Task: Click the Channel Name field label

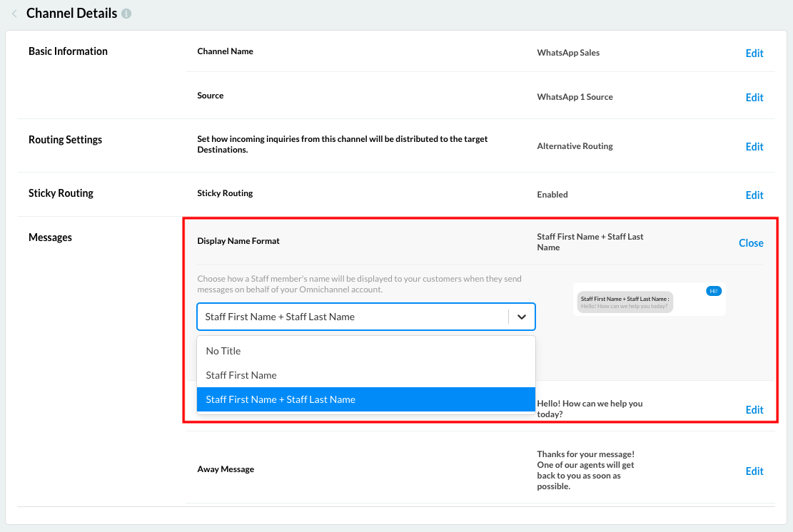Action: pos(225,51)
